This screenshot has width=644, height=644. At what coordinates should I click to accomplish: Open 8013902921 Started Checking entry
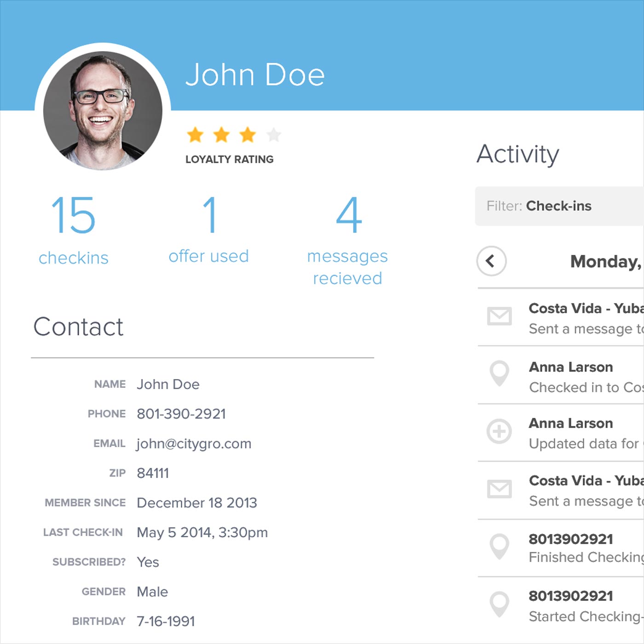point(561,606)
